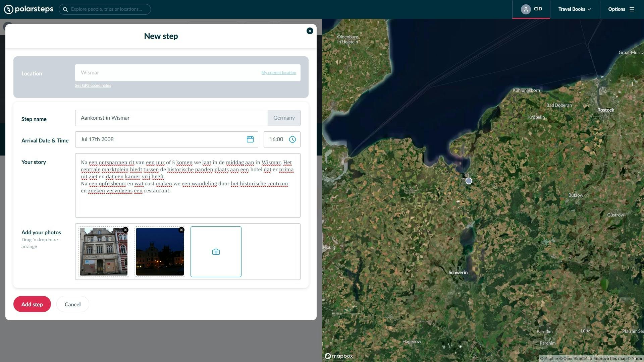Click the CID profile avatar
Image resolution: width=644 pixels, height=362 pixels.
pyautogui.click(x=526, y=9)
